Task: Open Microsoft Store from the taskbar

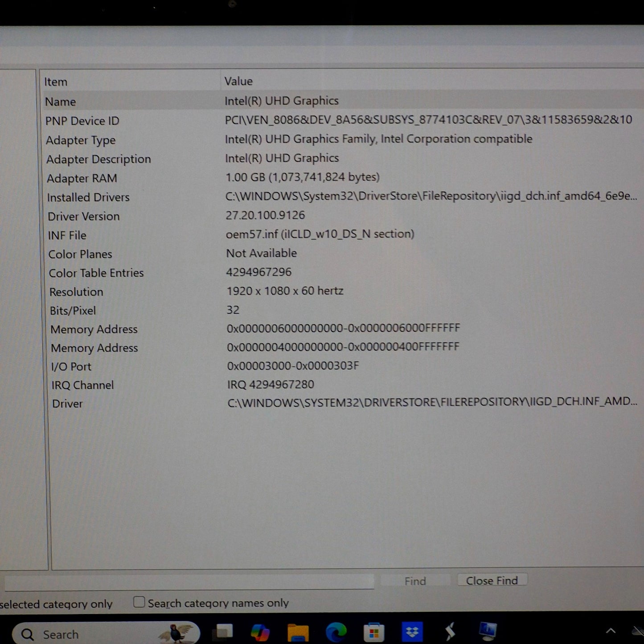Action: 374,632
